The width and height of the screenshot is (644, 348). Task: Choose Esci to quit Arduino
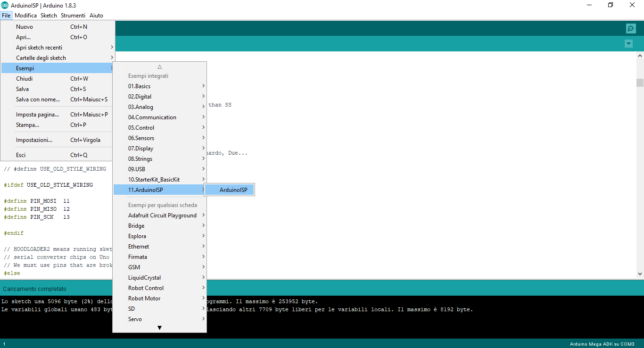(58, 155)
